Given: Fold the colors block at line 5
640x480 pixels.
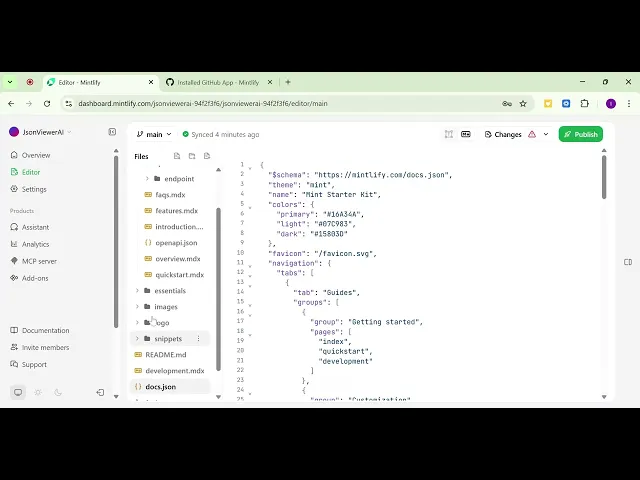Looking at the screenshot, I should (x=250, y=208).
